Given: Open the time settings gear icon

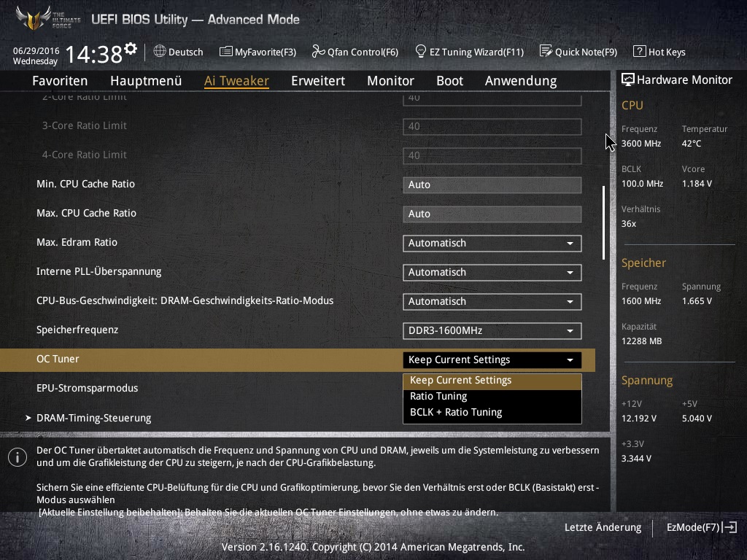Looking at the screenshot, I should pyautogui.click(x=131, y=48).
